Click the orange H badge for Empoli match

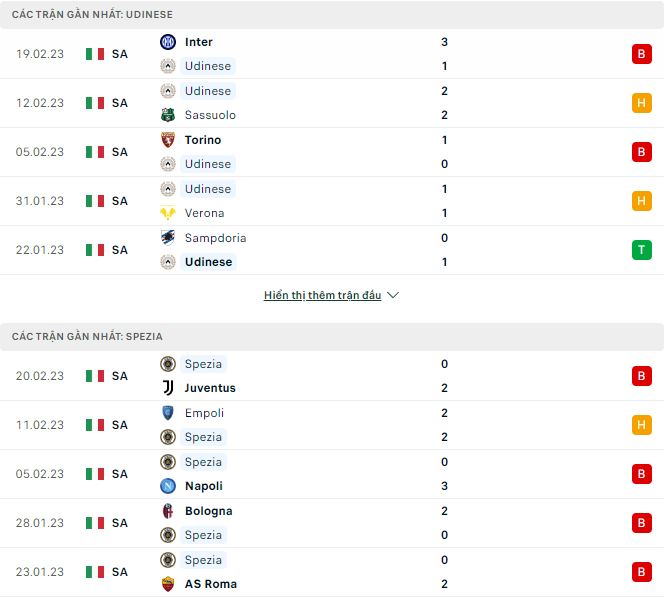click(641, 425)
